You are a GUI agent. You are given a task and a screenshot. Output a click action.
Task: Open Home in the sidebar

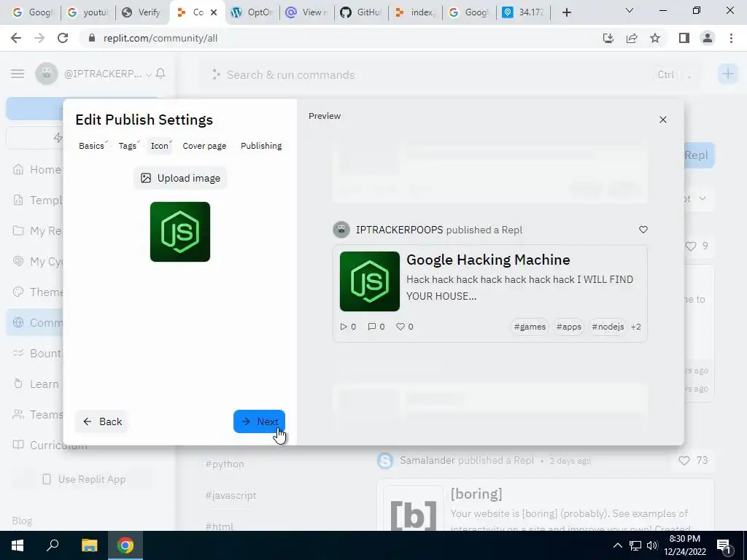pos(37,169)
